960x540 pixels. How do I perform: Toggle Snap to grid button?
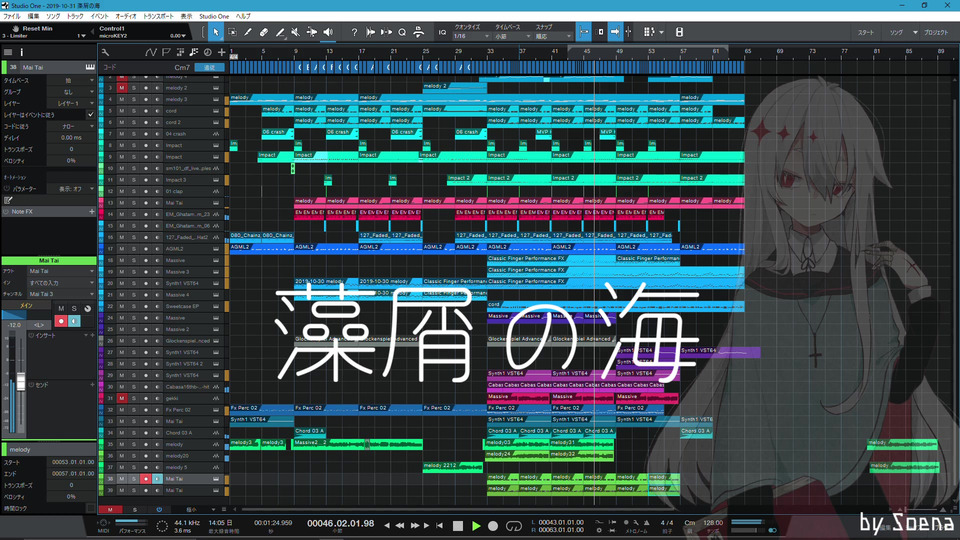(x=584, y=32)
